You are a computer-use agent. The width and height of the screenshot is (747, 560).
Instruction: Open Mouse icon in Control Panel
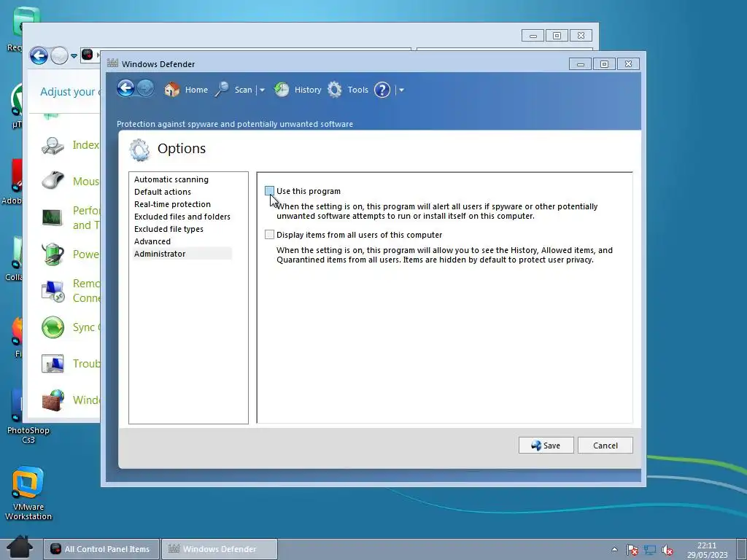point(53,181)
